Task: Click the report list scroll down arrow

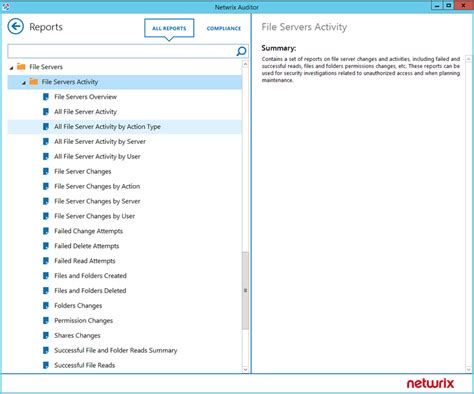Action: click(x=245, y=369)
